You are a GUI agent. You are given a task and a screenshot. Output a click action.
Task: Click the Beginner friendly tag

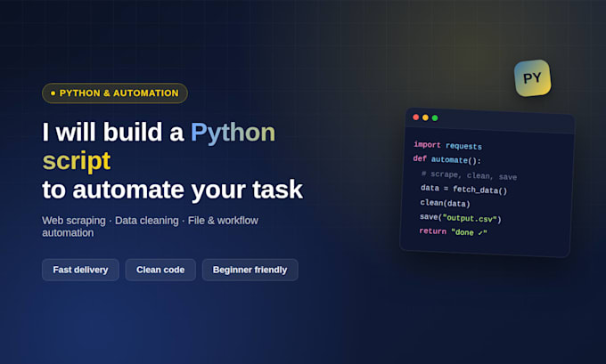tap(250, 270)
